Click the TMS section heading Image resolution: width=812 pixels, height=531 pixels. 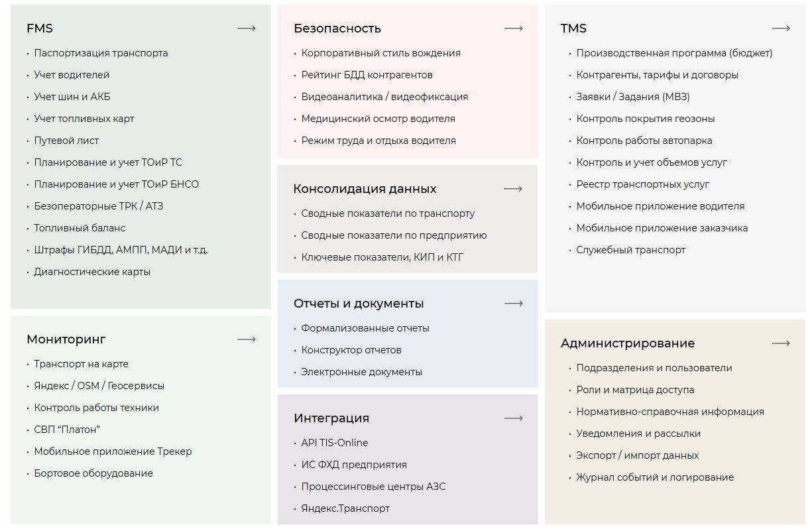(x=573, y=29)
